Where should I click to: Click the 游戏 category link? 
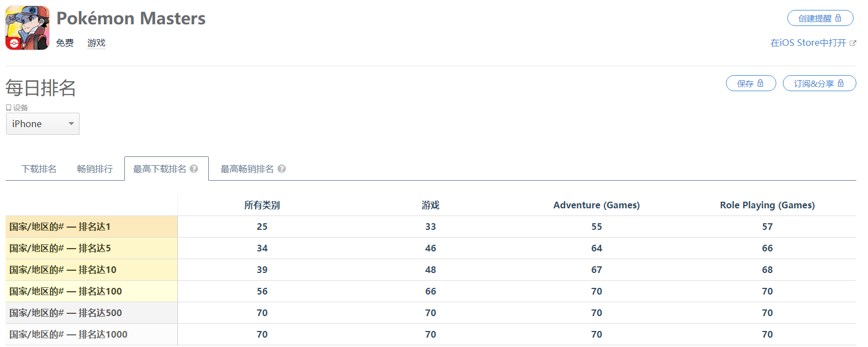click(x=96, y=43)
